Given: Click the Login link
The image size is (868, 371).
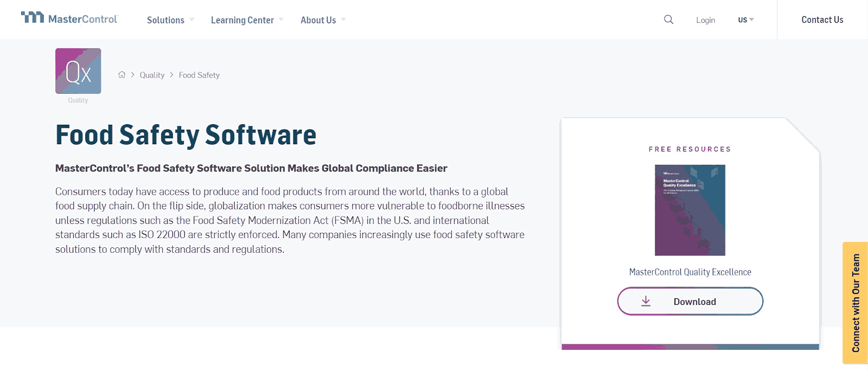Looking at the screenshot, I should 705,20.
